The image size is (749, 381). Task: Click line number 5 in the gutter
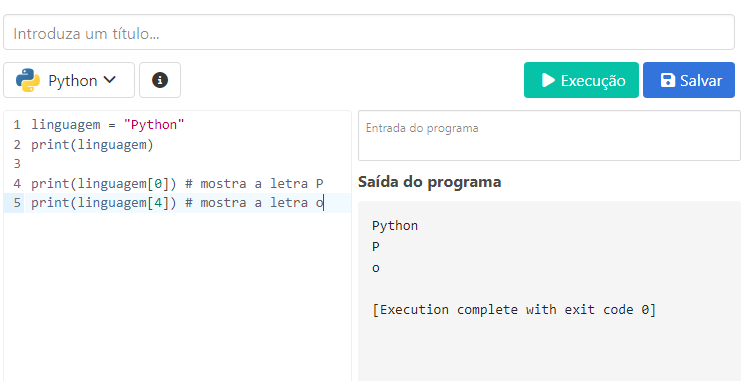click(x=17, y=203)
